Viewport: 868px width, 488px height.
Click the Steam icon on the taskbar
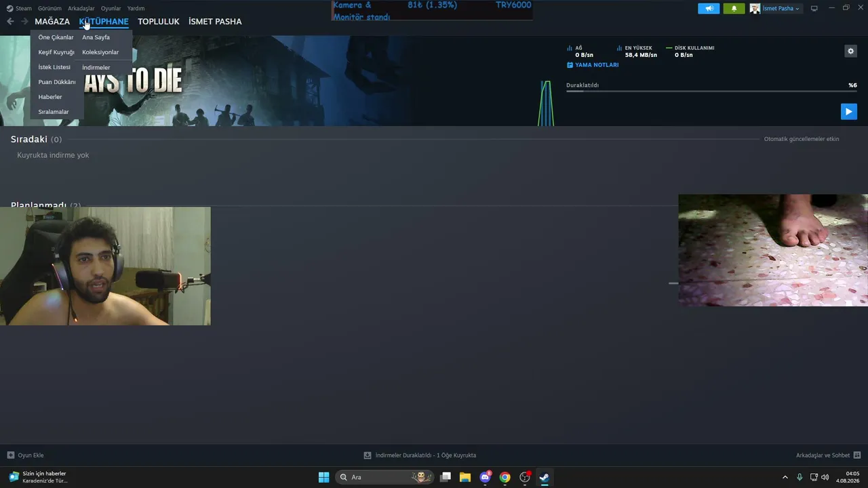point(544,477)
